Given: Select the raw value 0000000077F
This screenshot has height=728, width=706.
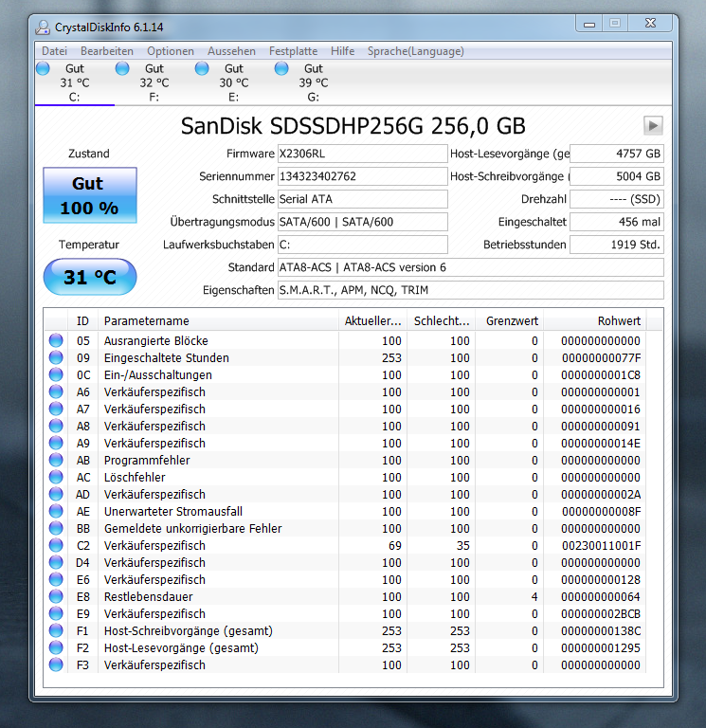Looking at the screenshot, I should click(601, 358).
